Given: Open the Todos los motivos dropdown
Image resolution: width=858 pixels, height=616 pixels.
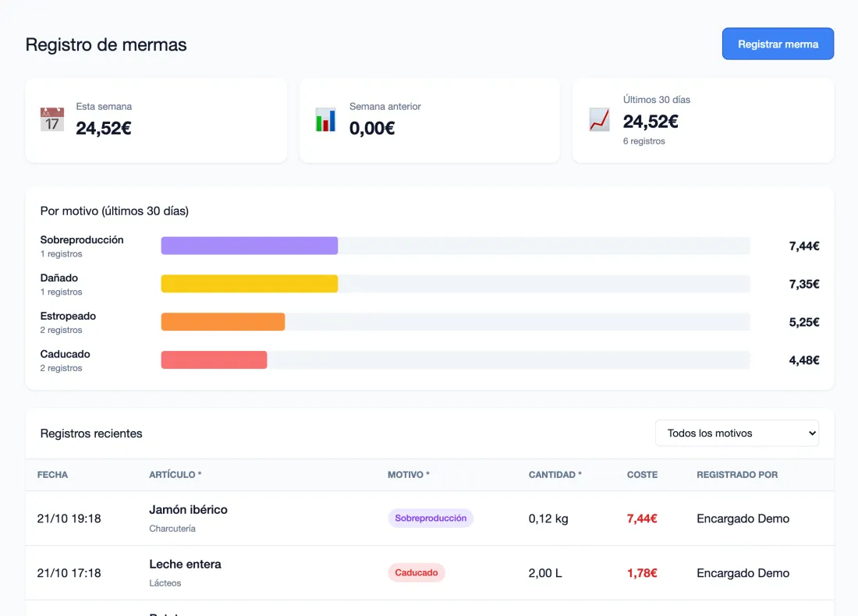Looking at the screenshot, I should point(737,434).
